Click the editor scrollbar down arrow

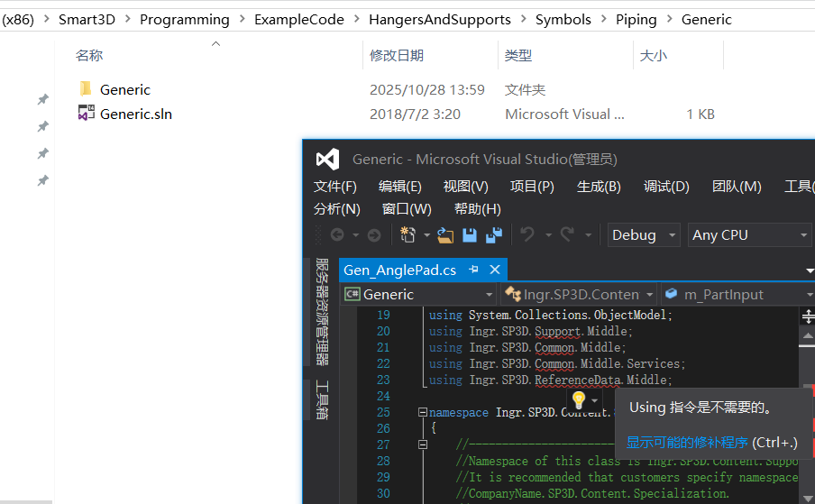(808, 498)
